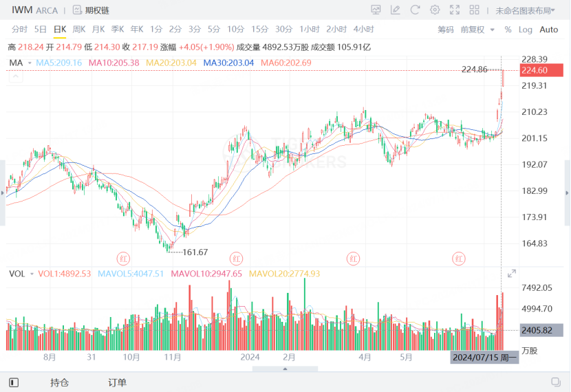Collapse the indicator legend with the chevron button
The height and width of the screenshot is (392, 571).
click(x=16, y=76)
